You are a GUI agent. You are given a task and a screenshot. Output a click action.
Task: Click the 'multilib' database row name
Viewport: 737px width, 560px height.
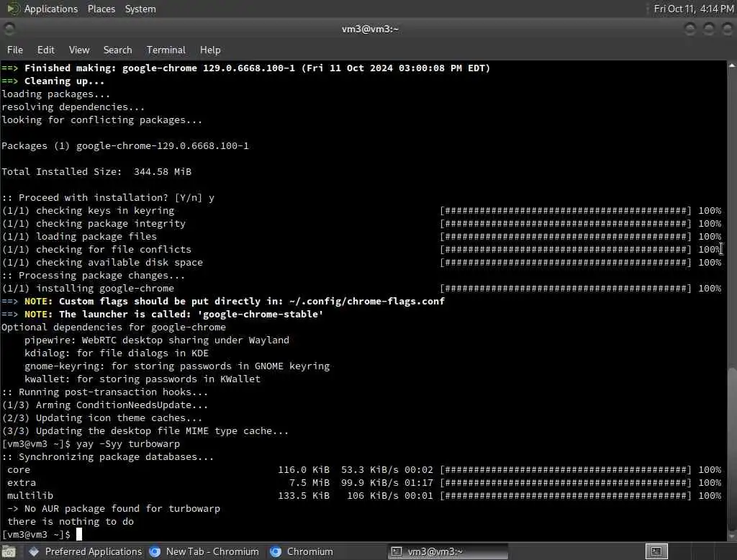[x=30, y=496]
